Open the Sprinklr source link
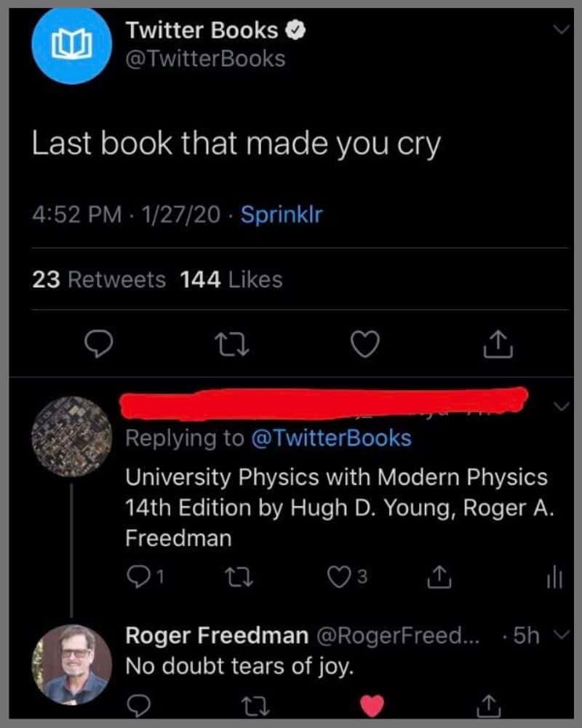Viewport: 582px width, 728px height. [280, 215]
